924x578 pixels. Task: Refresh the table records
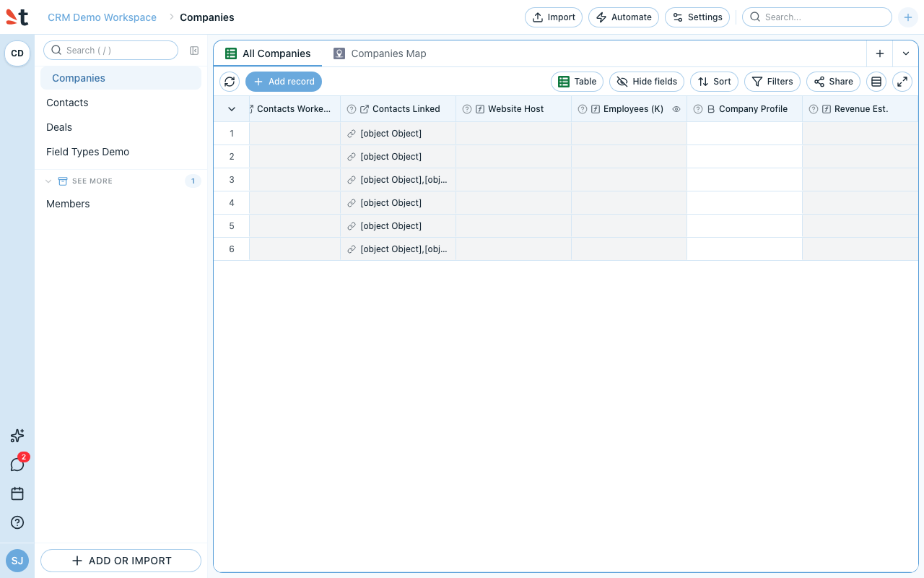tap(230, 82)
